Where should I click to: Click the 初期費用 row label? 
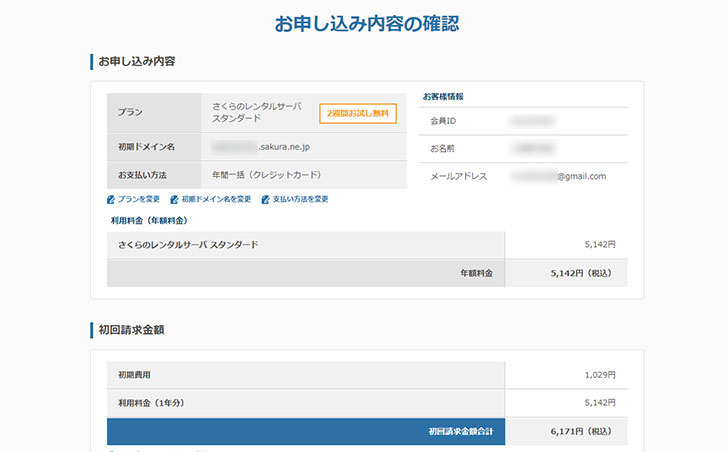[x=134, y=375]
